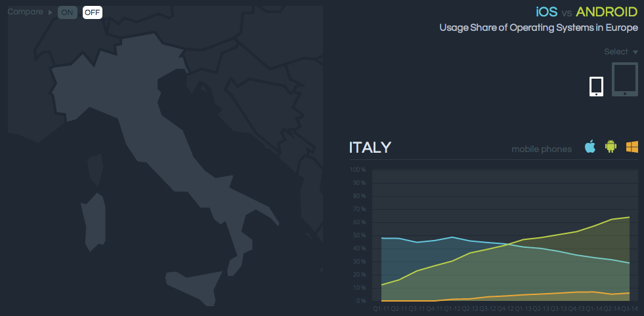The height and width of the screenshot is (316, 644).
Task: Click the ITALY country heading
Action: point(370,148)
